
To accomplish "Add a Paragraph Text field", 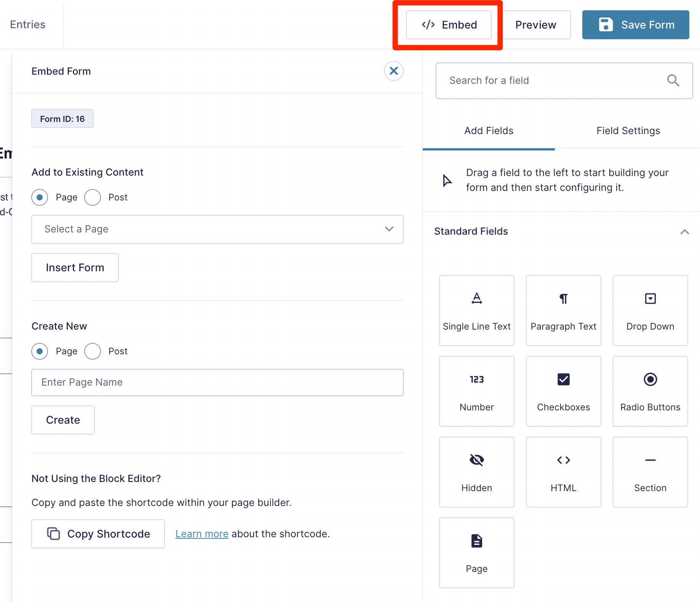I will pos(563,310).
